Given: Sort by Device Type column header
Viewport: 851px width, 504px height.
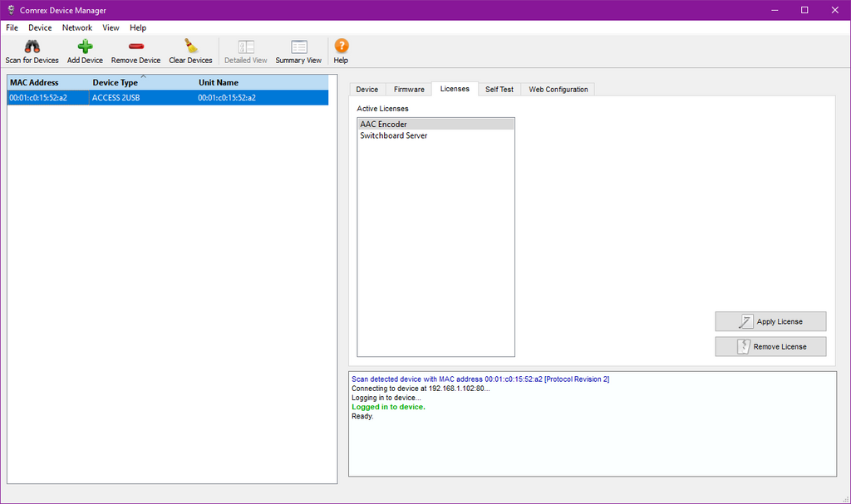Looking at the screenshot, I should point(143,82).
